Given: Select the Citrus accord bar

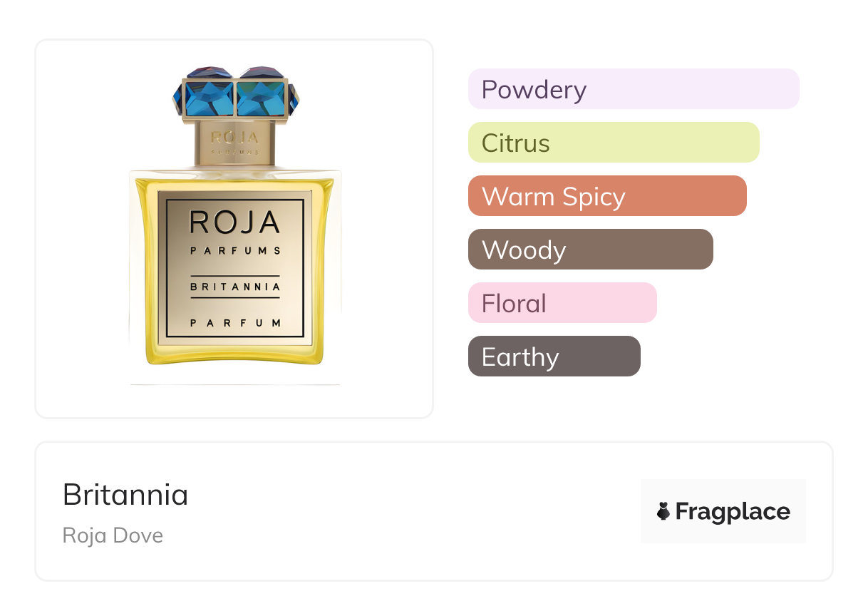Looking at the screenshot, I should coord(613,143).
